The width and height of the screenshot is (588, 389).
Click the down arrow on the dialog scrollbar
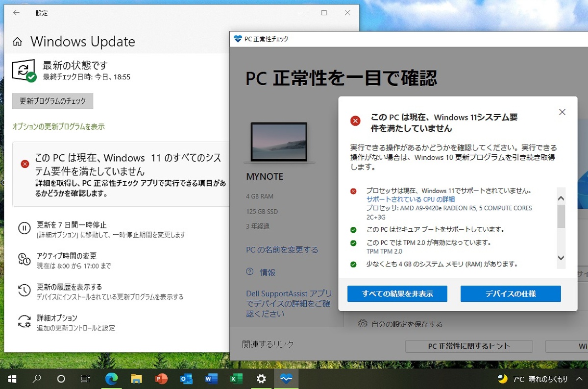[561, 258]
